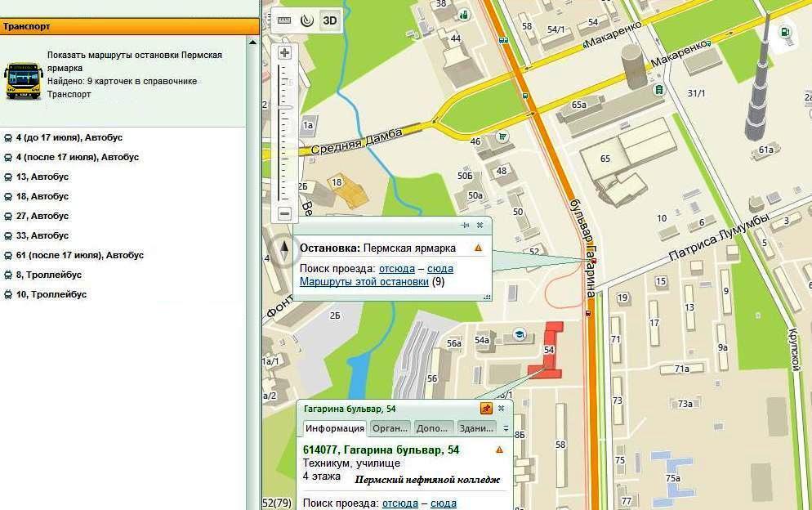Click отсюда link in building popup
The image size is (812, 510).
(x=399, y=503)
